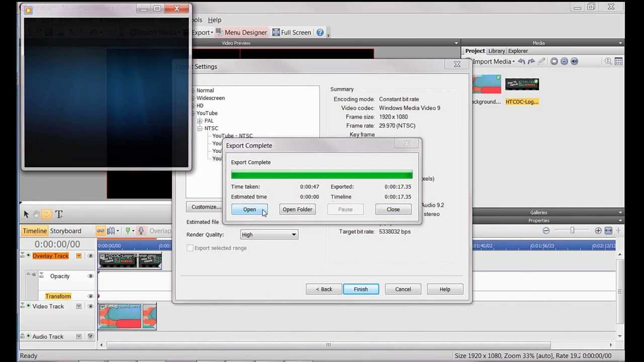Image resolution: width=644 pixels, height=362 pixels.
Task: Switch to the Storyboard tab
Action: pyautogui.click(x=65, y=231)
